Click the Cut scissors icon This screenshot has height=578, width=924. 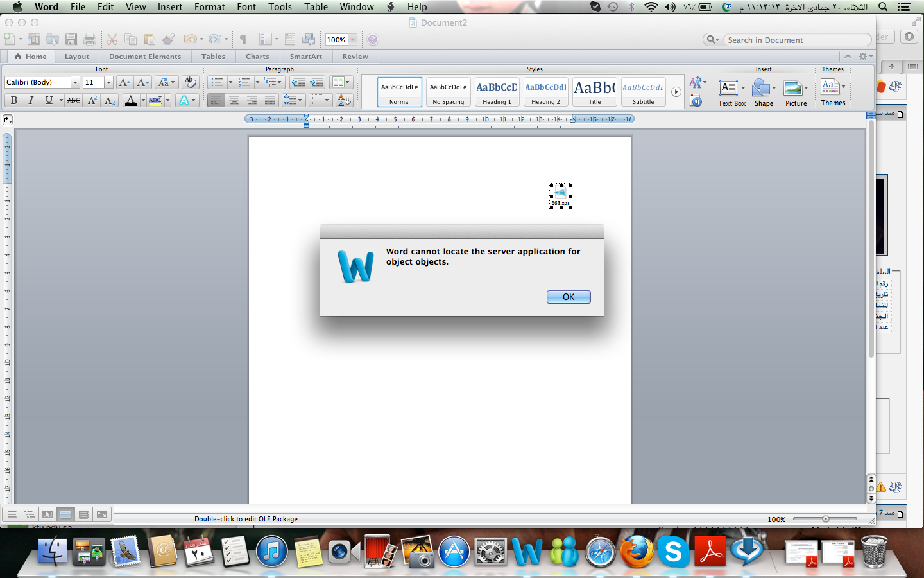tap(112, 39)
